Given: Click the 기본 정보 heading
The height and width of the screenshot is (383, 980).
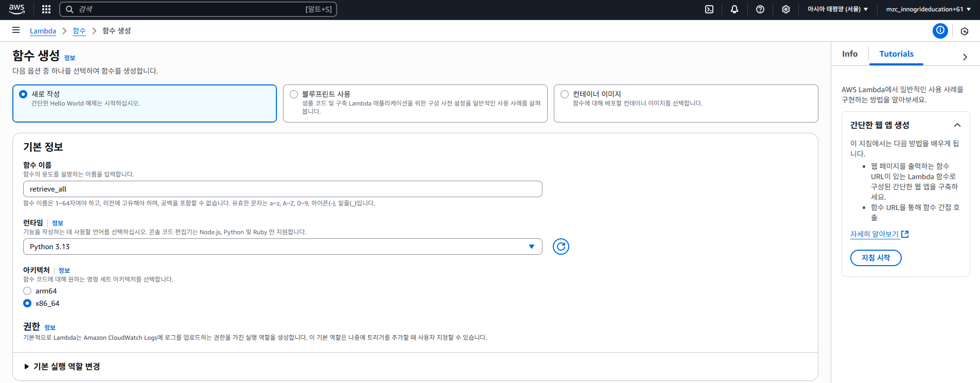Looking at the screenshot, I should pos(43,147).
